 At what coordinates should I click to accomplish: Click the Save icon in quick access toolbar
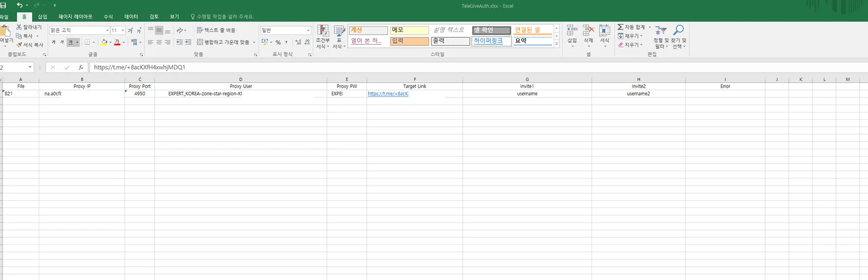tap(3, 5)
